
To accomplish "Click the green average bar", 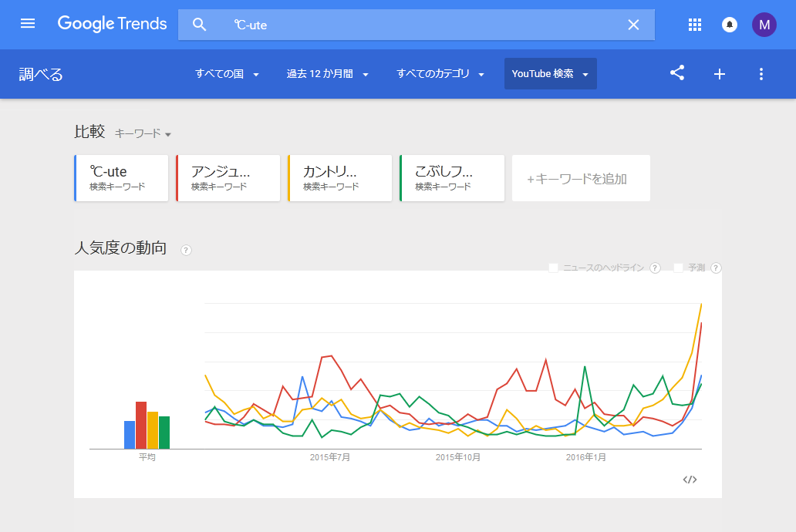I will pyautogui.click(x=164, y=433).
